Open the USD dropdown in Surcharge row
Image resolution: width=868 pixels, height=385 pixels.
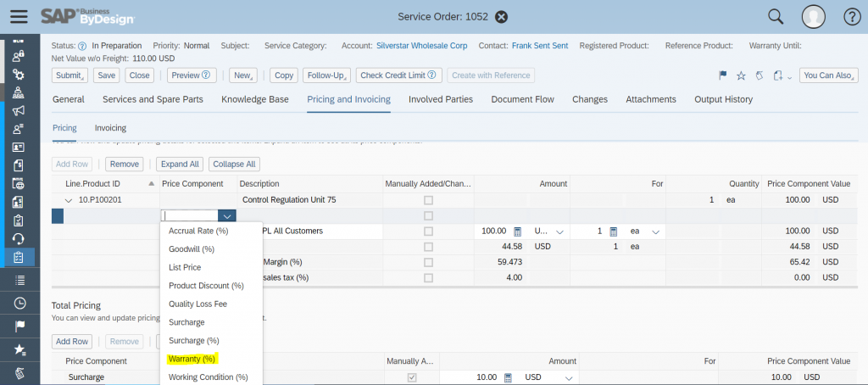(568, 377)
